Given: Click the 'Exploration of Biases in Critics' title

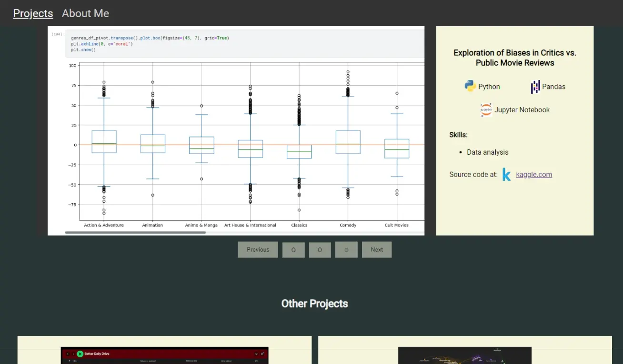Looking at the screenshot, I should 515,58.
